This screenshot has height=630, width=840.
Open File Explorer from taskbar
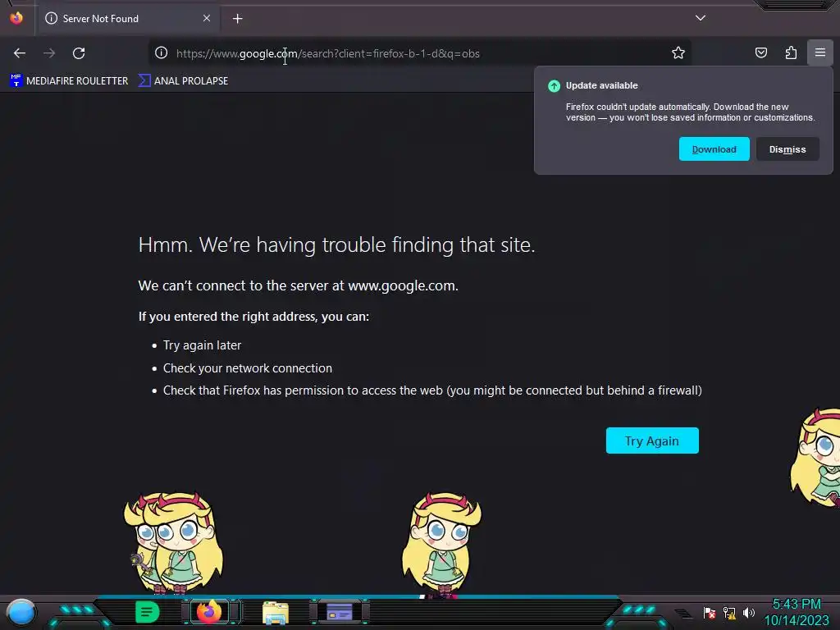coord(276,612)
